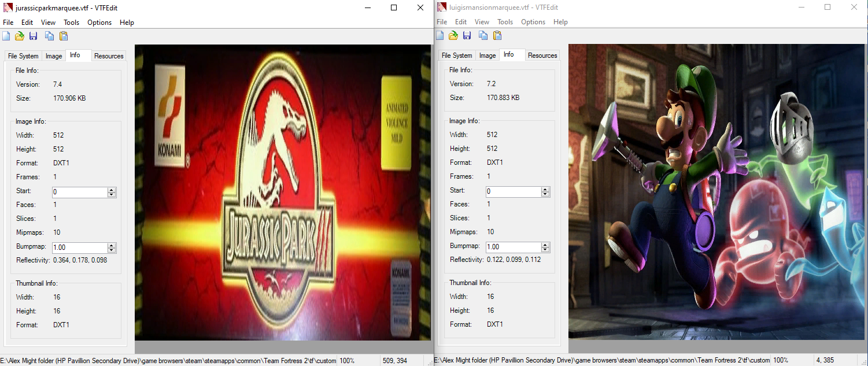Switch to File System tab in jurassicparkmarquee window

point(23,56)
